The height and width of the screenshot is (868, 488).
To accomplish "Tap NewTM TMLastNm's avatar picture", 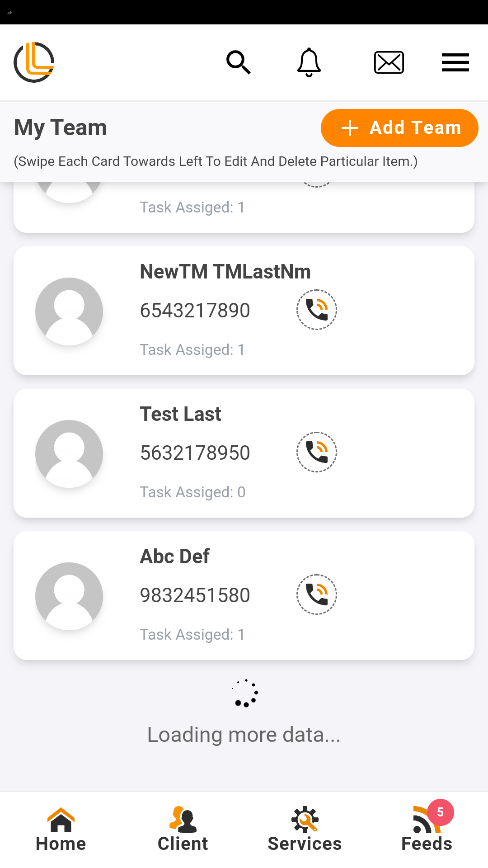I will pyautogui.click(x=69, y=311).
